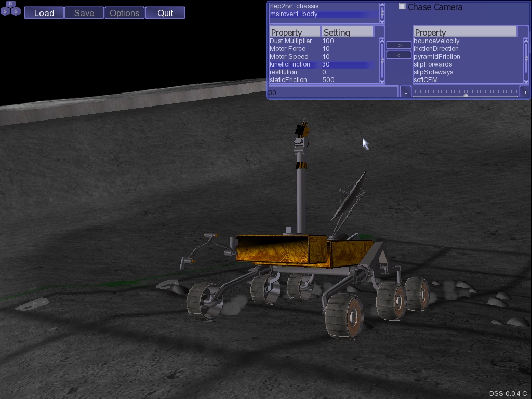Select rlep2rvr_chassis in the object list

(324, 6)
